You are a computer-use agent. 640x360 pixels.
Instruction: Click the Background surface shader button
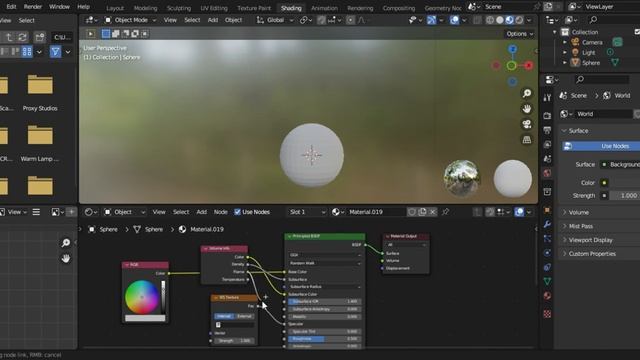[620, 164]
